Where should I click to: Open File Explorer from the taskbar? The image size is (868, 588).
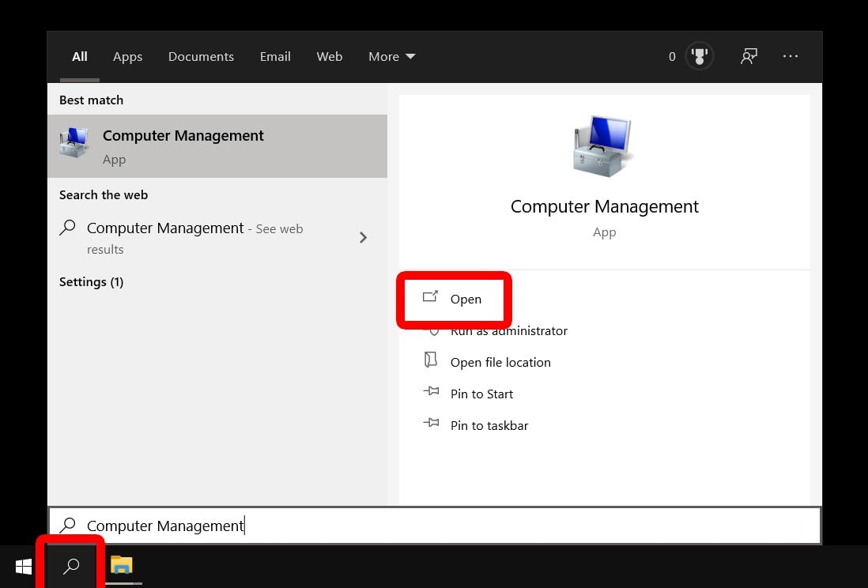point(122,565)
